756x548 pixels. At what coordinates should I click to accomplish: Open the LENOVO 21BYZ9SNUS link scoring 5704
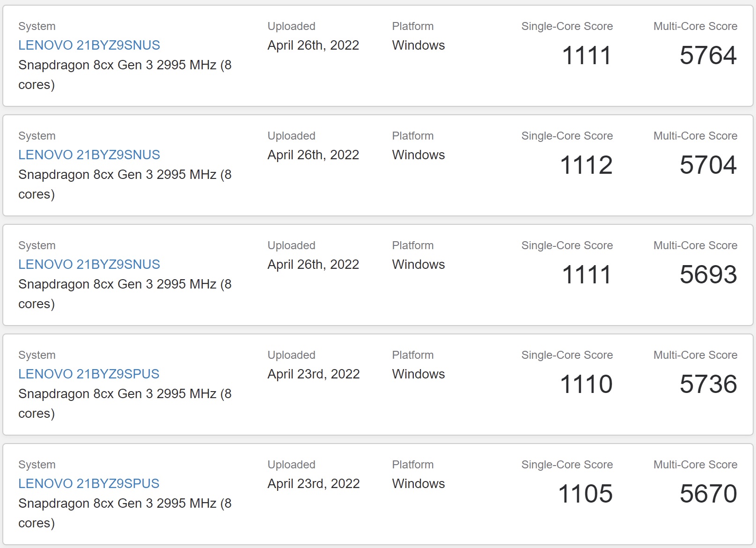coord(89,155)
